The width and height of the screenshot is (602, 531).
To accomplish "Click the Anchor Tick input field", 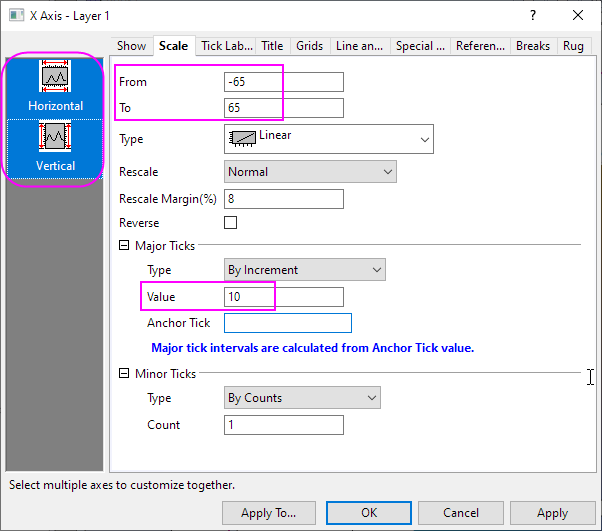I will (288, 323).
